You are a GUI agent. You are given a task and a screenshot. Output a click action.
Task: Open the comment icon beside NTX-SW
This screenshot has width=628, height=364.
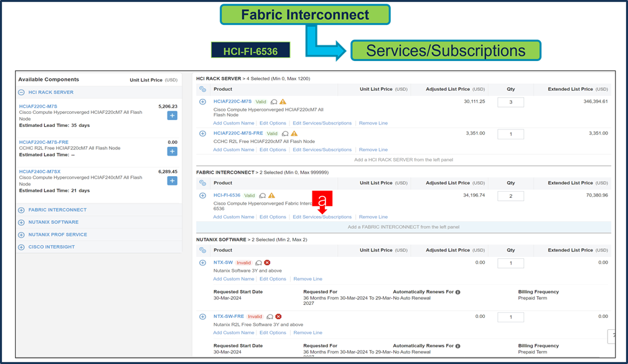(x=259, y=263)
